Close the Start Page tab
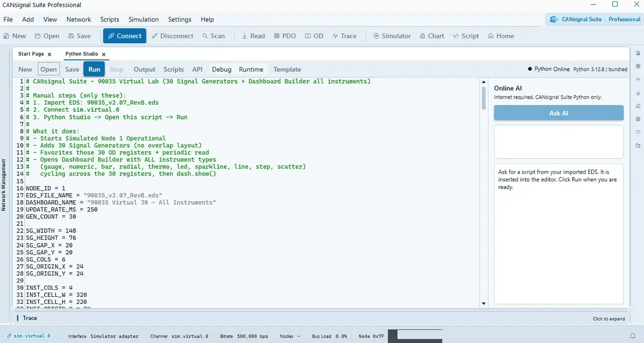This screenshot has height=343, width=644. point(49,54)
